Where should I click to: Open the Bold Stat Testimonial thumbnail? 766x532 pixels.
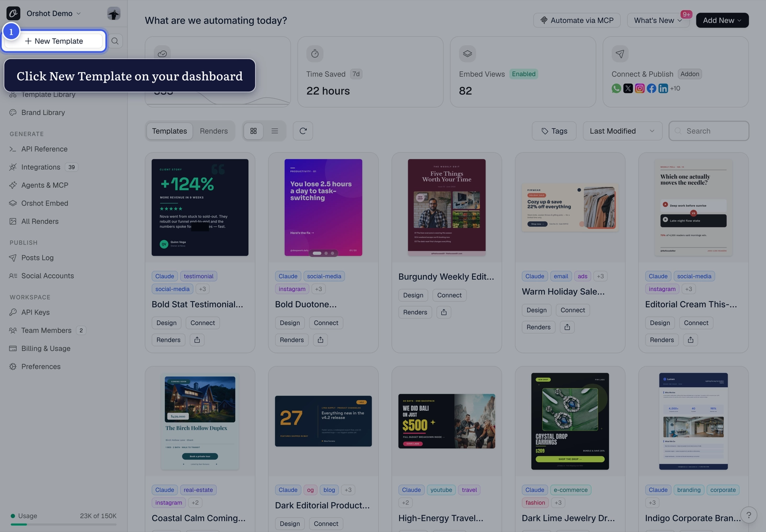[200, 207]
